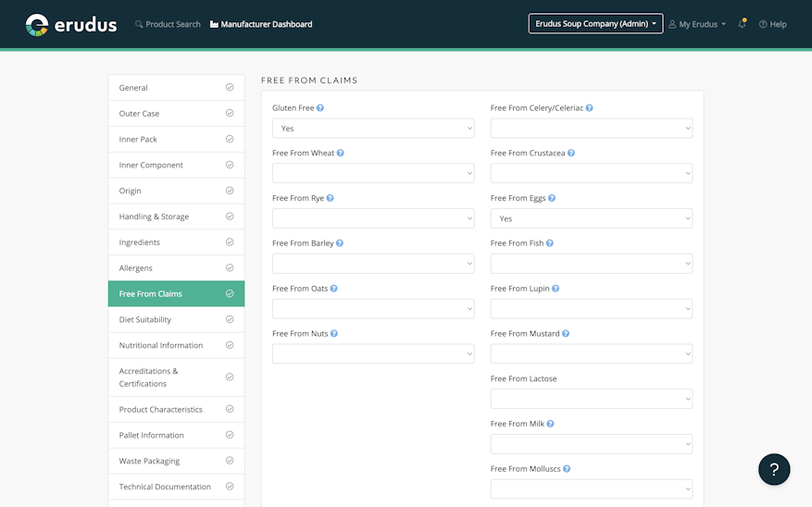Show the Free From Eggs help icon

tap(552, 198)
